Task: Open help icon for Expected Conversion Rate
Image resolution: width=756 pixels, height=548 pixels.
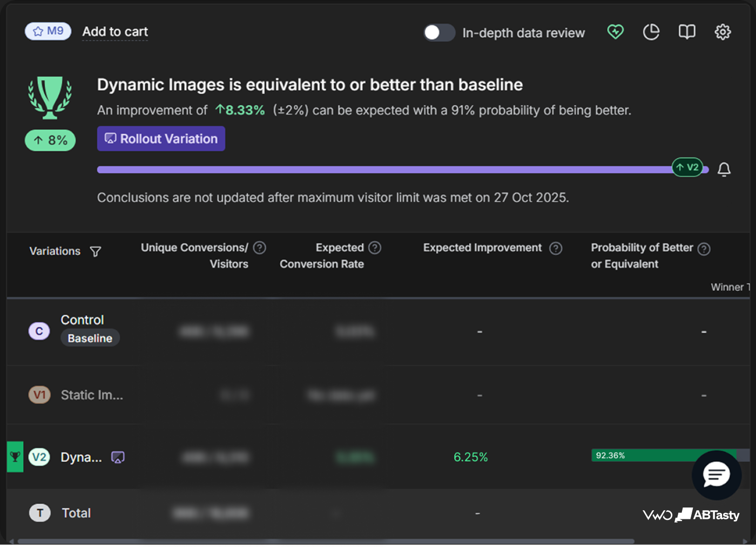Action: coord(375,248)
